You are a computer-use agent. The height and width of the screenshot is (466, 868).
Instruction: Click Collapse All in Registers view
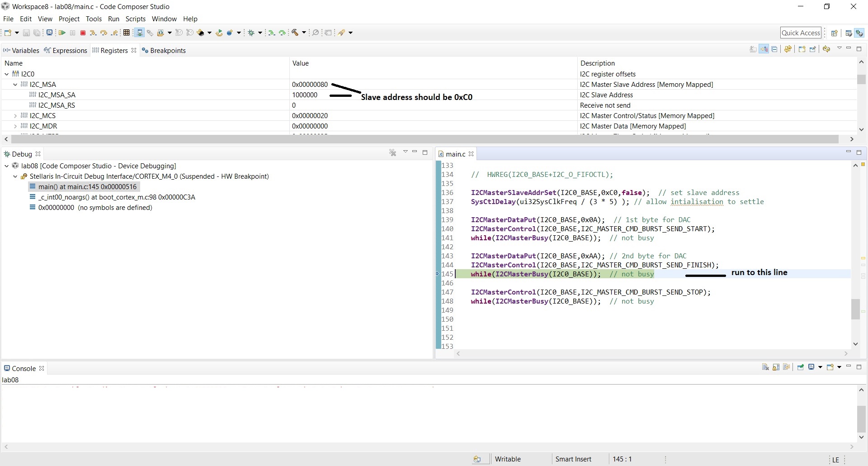pos(774,49)
